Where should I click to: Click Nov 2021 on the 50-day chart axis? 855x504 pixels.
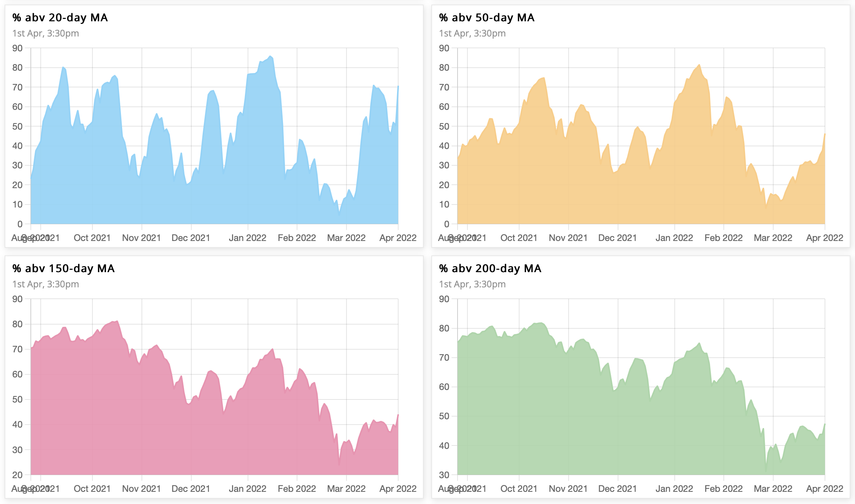click(x=568, y=238)
